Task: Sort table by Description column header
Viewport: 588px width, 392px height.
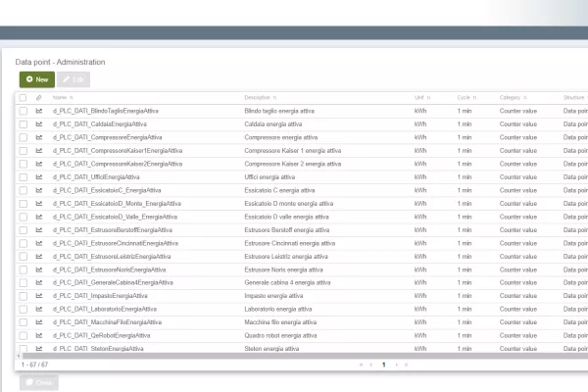Action: (261, 98)
